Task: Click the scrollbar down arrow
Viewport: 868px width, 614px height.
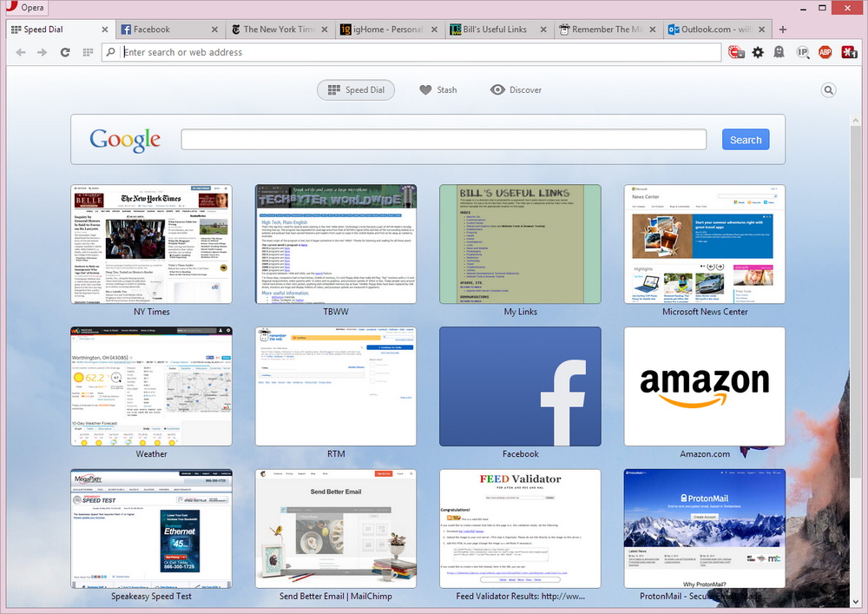Action: [x=856, y=601]
